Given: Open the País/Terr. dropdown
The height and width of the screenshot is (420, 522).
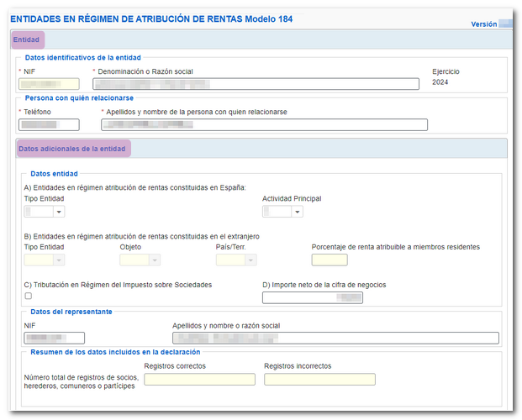Looking at the screenshot, I should (x=236, y=260).
